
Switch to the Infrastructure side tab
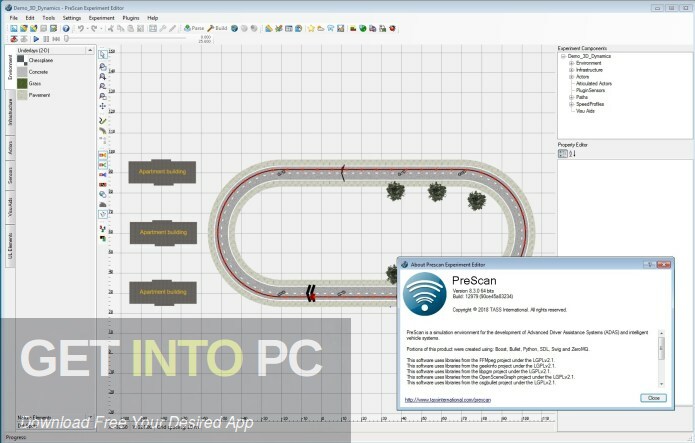point(10,112)
